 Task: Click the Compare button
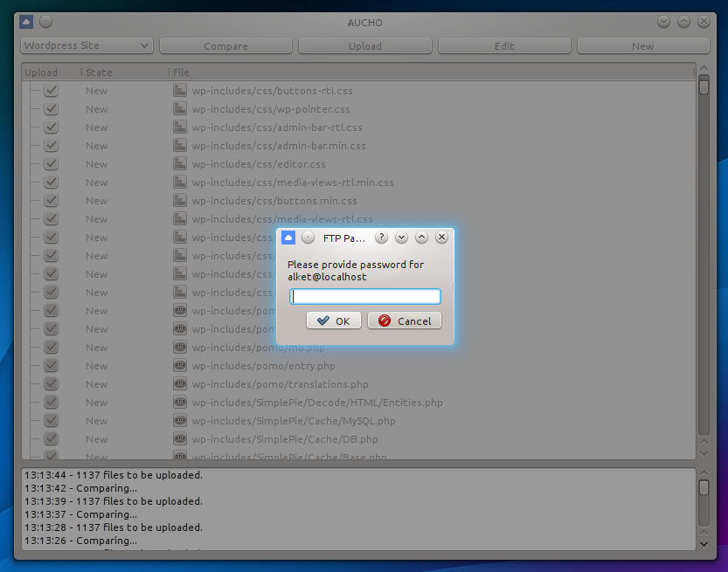click(225, 46)
